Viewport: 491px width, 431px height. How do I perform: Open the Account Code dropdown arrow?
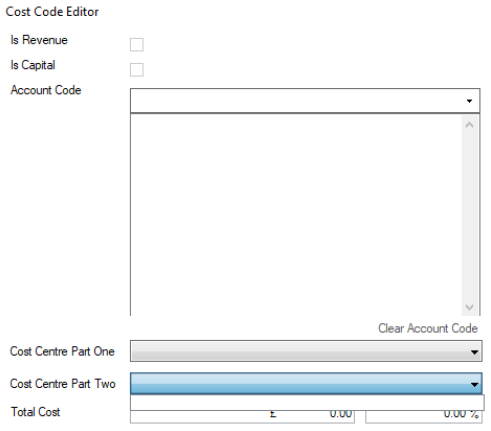[x=469, y=101]
